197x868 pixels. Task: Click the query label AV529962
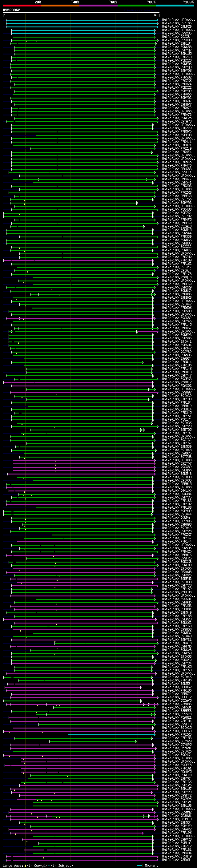11,10
